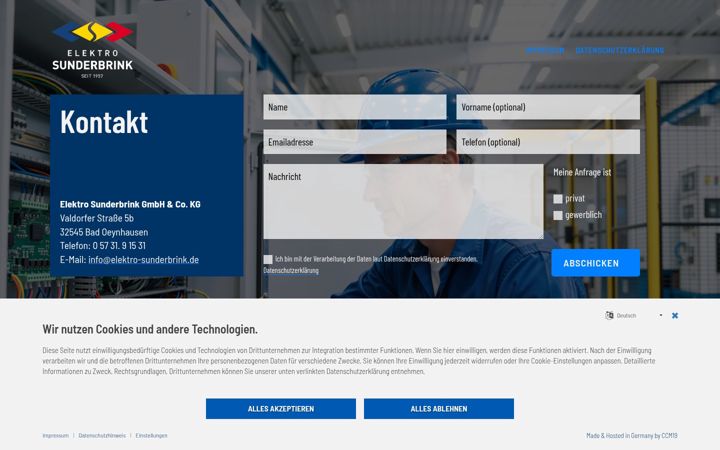
Task: Focus the Name input field
Action: click(x=355, y=107)
